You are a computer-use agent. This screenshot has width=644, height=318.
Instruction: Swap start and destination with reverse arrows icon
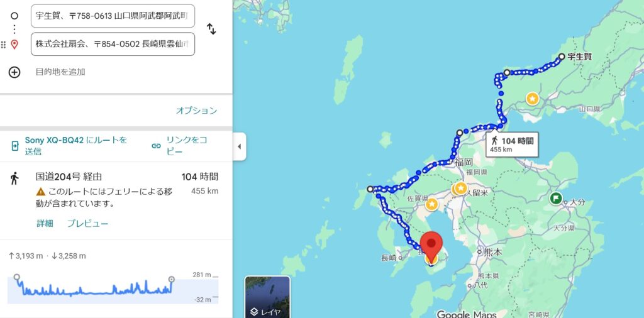(211, 29)
